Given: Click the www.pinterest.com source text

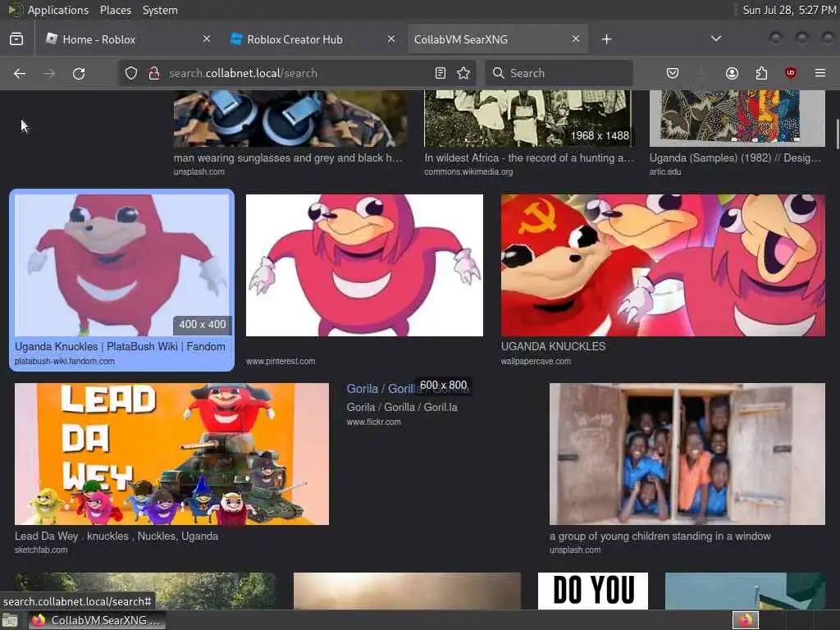Looking at the screenshot, I should click(281, 361).
